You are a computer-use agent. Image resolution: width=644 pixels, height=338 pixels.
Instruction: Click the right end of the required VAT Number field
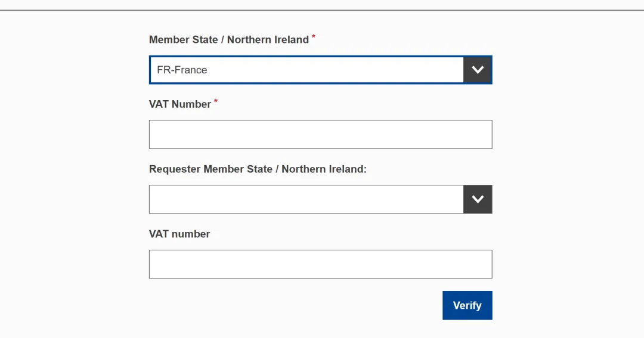pyautogui.click(x=484, y=134)
